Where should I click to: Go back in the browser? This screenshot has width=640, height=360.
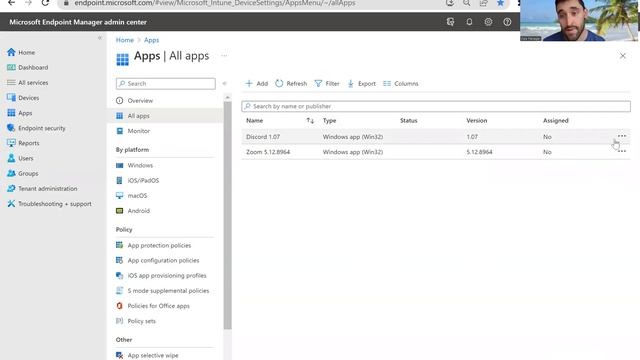[x=11, y=3]
